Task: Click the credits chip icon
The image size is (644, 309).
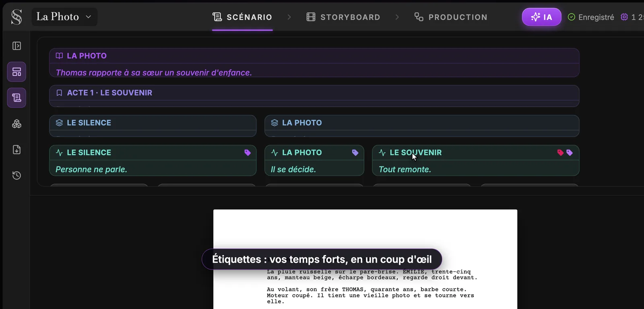Action: [x=624, y=17]
